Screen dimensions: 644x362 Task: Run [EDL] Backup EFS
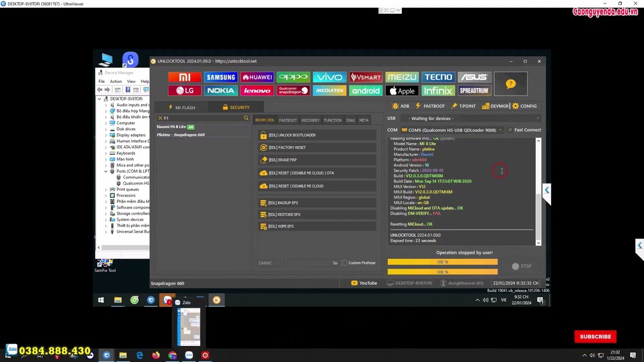click(x=317, y=203)
